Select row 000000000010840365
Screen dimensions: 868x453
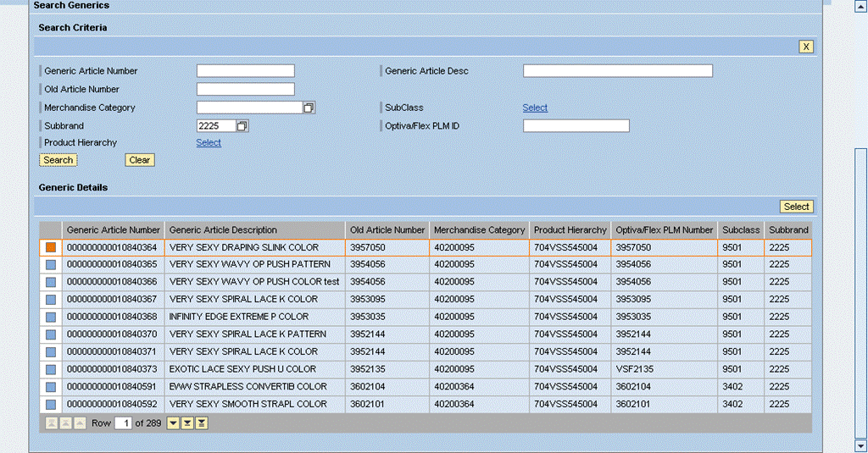point(51,264)
